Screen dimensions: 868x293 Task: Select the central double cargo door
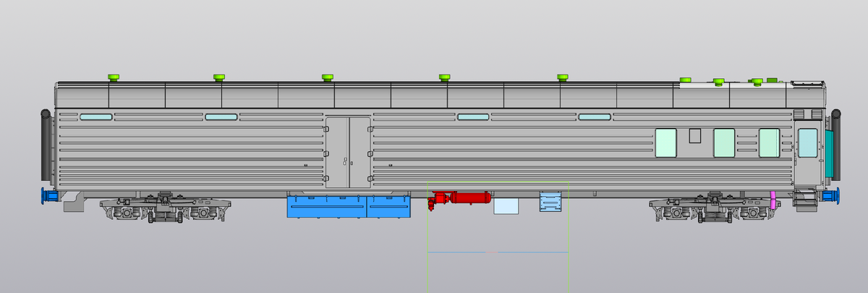pos(348,152)
